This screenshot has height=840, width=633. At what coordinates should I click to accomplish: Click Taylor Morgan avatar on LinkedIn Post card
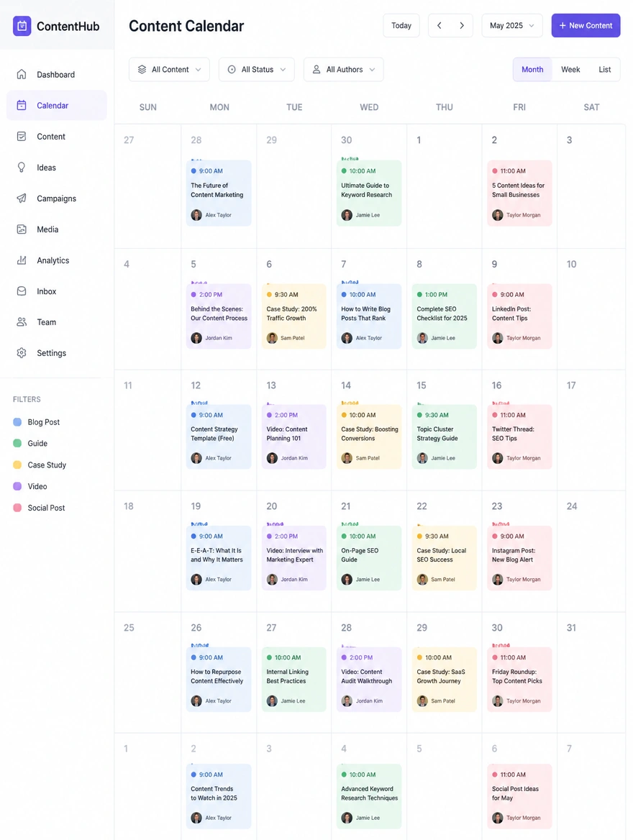pos(497,338)
